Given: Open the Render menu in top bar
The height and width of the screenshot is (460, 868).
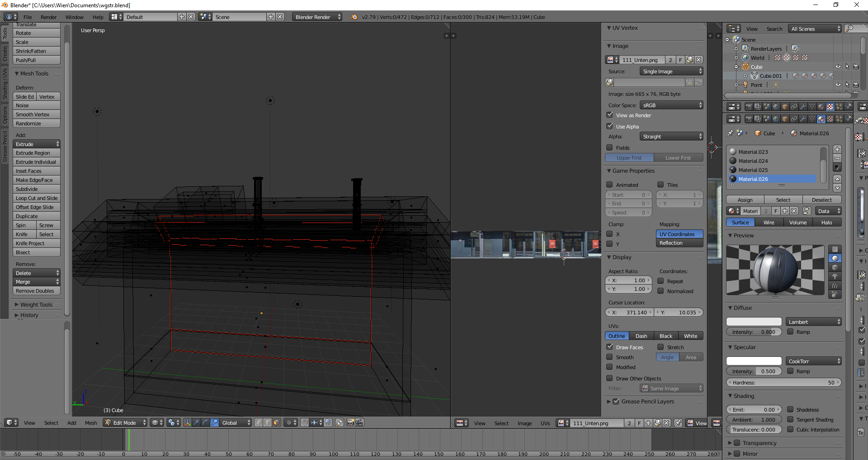Looking at the screenshot, I should (x=48, y=17).
